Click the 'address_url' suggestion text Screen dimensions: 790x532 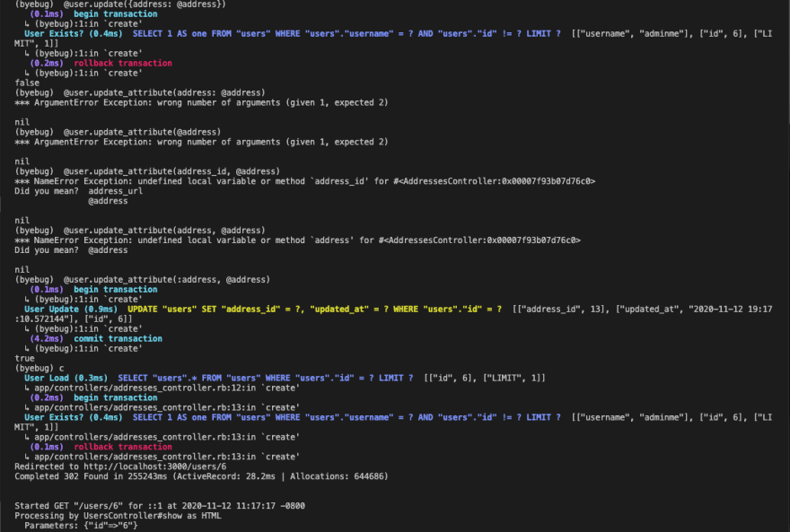click(x=116, y=191)
